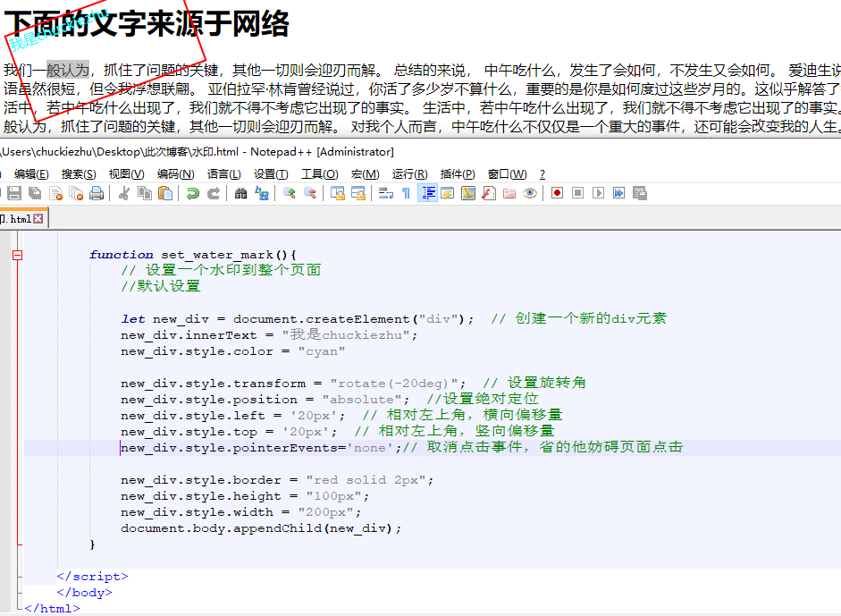
Task: Open the 语言(L) menu
Action: click(223, 174)
